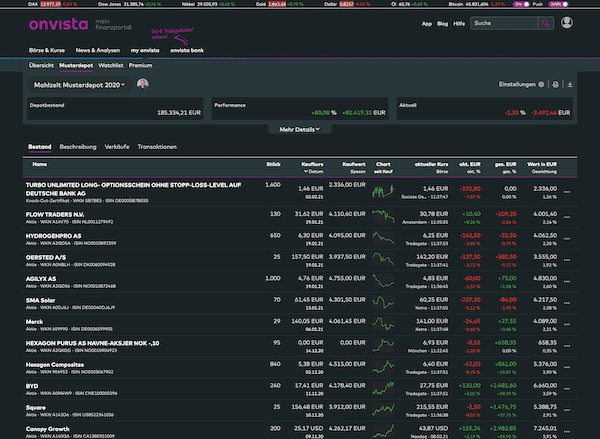Screen dimensions: 600x439
Task: Sort table by Name column header
Action: [39, 165]
